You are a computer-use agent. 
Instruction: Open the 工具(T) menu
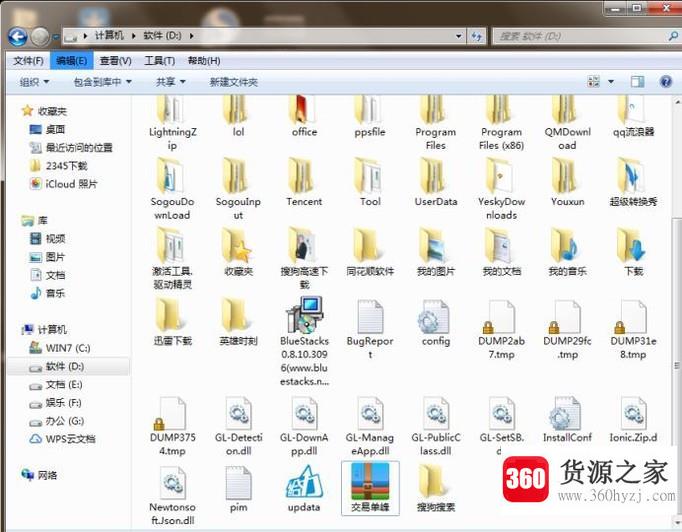coord(160,61)
